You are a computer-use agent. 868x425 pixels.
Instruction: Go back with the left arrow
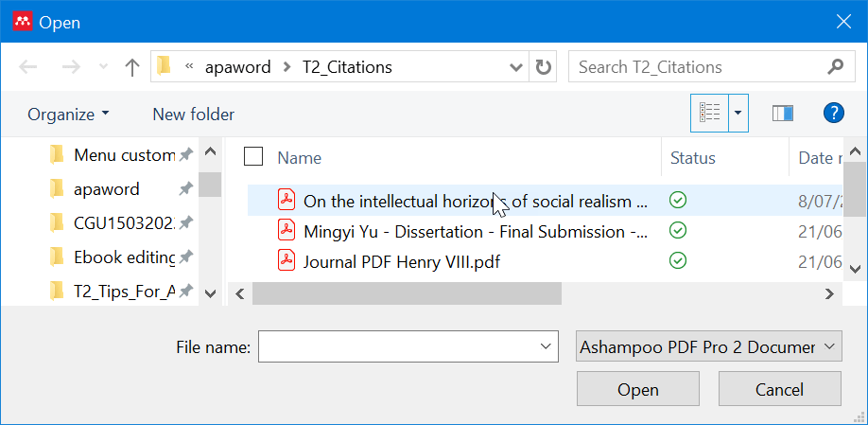(x=27, y=67)
